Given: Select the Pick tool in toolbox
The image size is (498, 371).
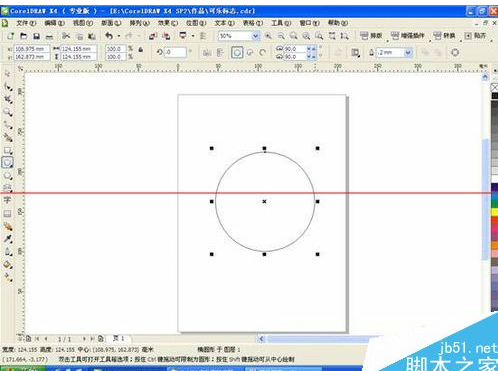Looking at the screenshot, I should [8, 74].
